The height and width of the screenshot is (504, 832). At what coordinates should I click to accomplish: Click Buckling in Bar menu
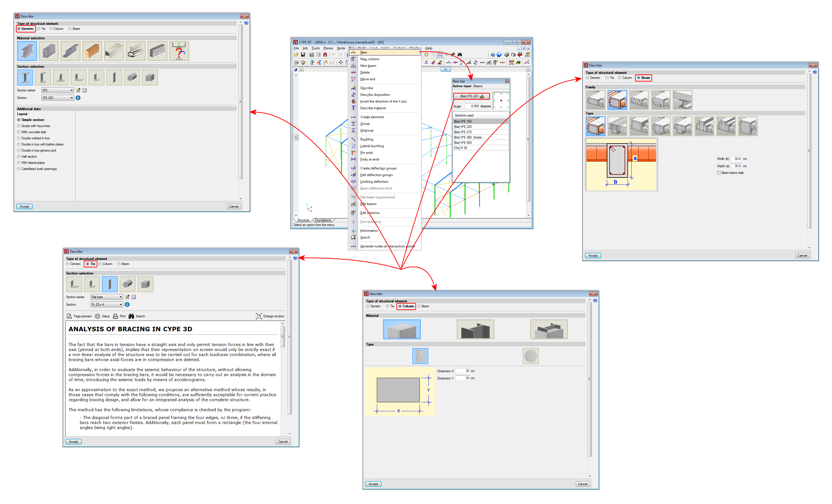click(367, 139)
